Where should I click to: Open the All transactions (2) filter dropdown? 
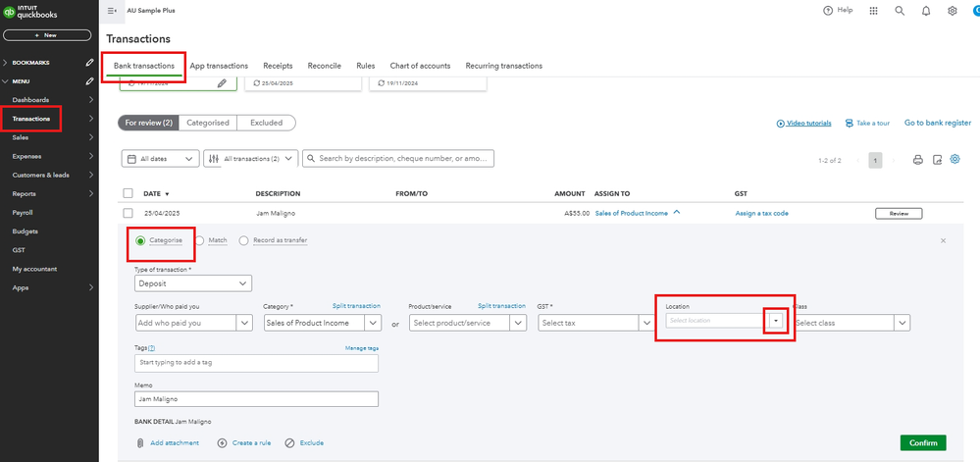click(x=250, y=159)
